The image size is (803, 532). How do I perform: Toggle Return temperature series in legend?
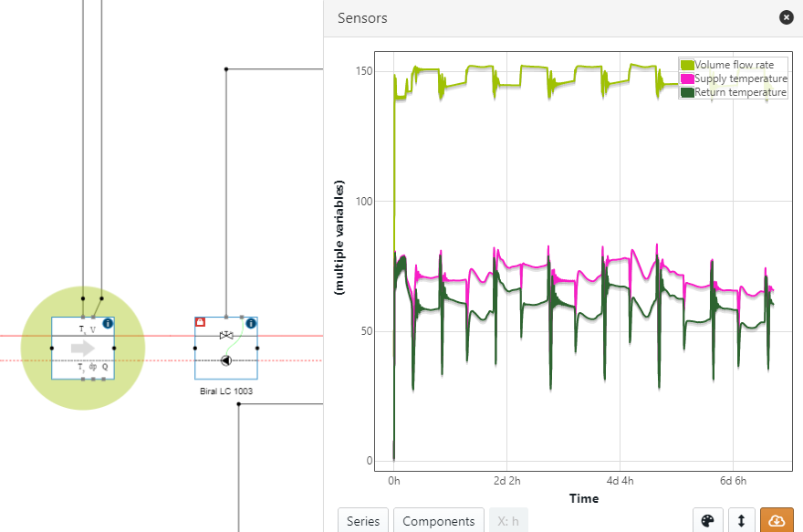pyautogui.click(x=740, y=92)
